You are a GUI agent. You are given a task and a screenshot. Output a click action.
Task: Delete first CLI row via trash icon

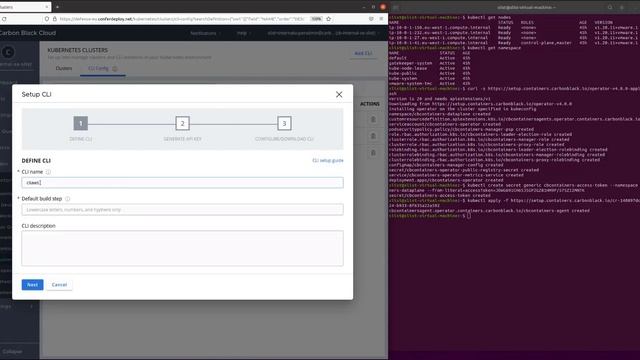pyautogui.click(x=373, y=120)
